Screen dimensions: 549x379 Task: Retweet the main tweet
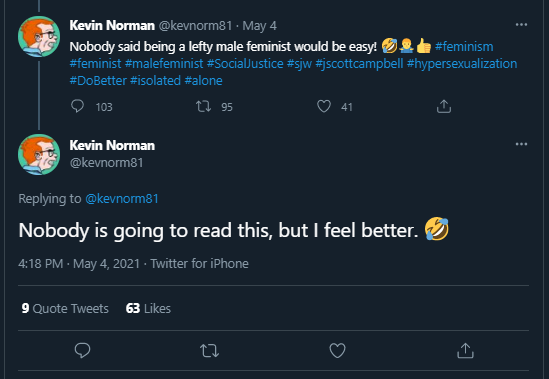tap(209, 350)
